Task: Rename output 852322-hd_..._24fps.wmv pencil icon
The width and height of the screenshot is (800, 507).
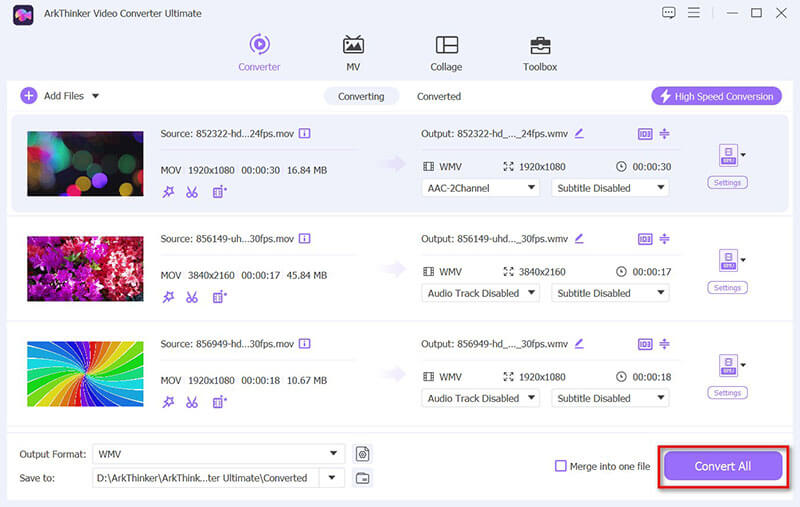Action: 579,133
